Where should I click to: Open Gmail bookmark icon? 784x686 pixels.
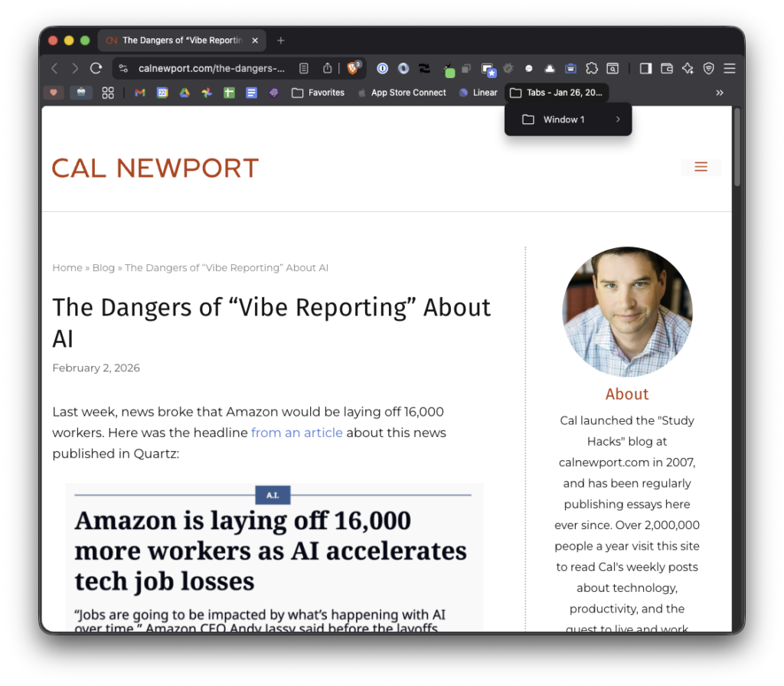coord(140,93)
